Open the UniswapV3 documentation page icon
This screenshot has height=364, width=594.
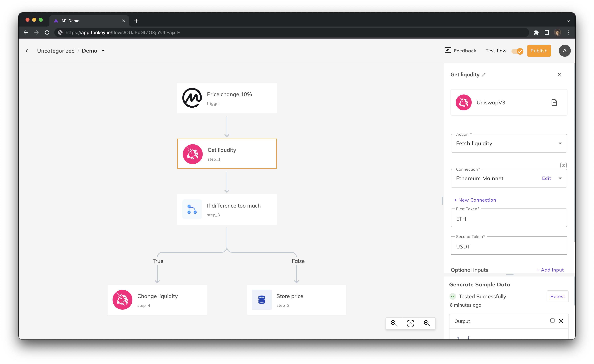pyautogui.click(x=554, y=102)
